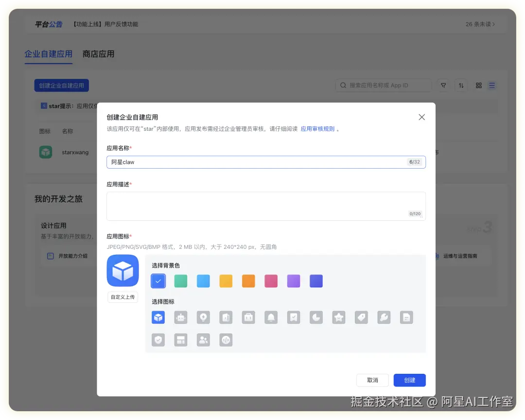Select the pink background color

[x=271, y=281]
